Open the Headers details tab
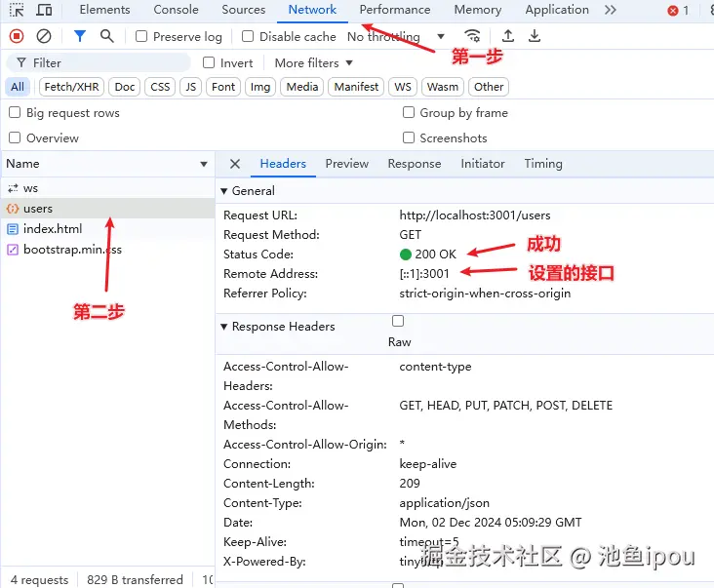The height and width of the screenshot is (588, 714). click(283, 164)
